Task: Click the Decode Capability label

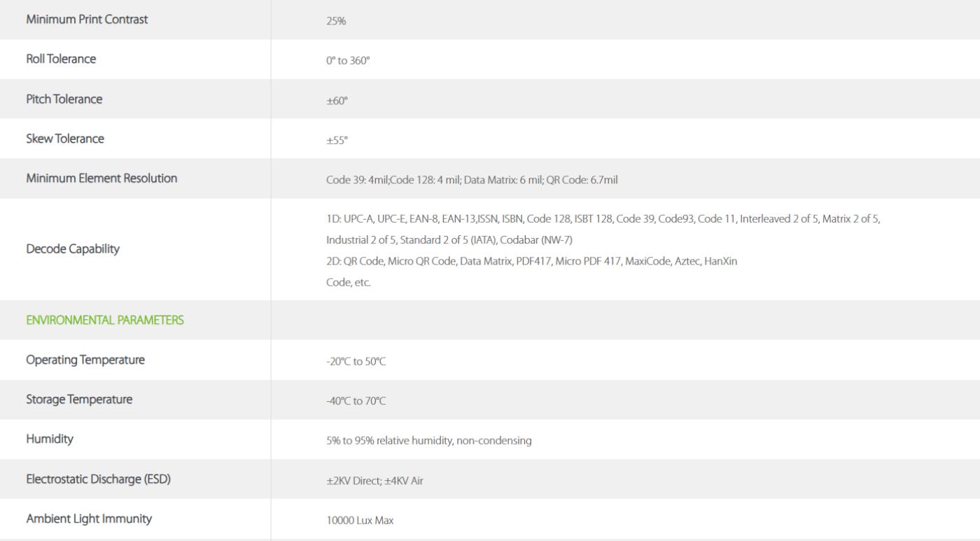Action: pos(73,249)
